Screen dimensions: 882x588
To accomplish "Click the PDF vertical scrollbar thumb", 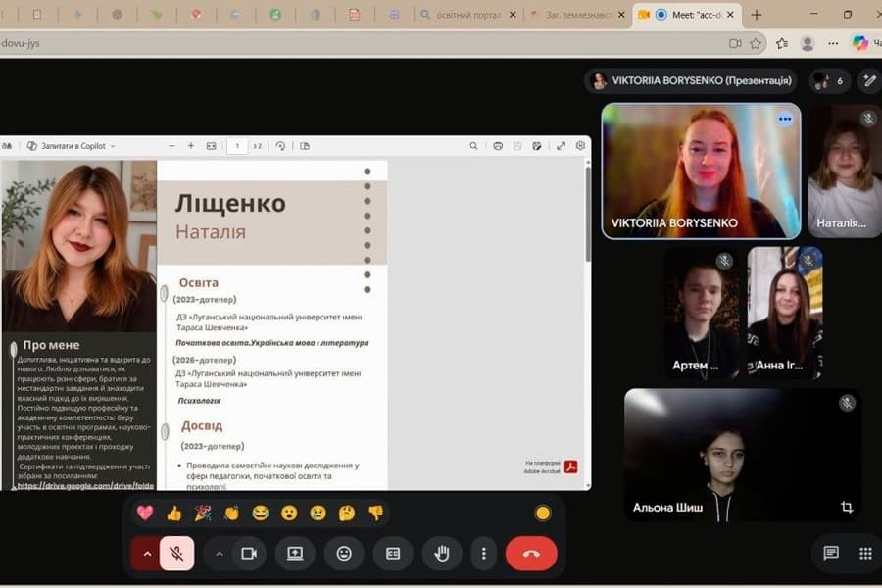I will pyautogui.click(x=588, y=214).
